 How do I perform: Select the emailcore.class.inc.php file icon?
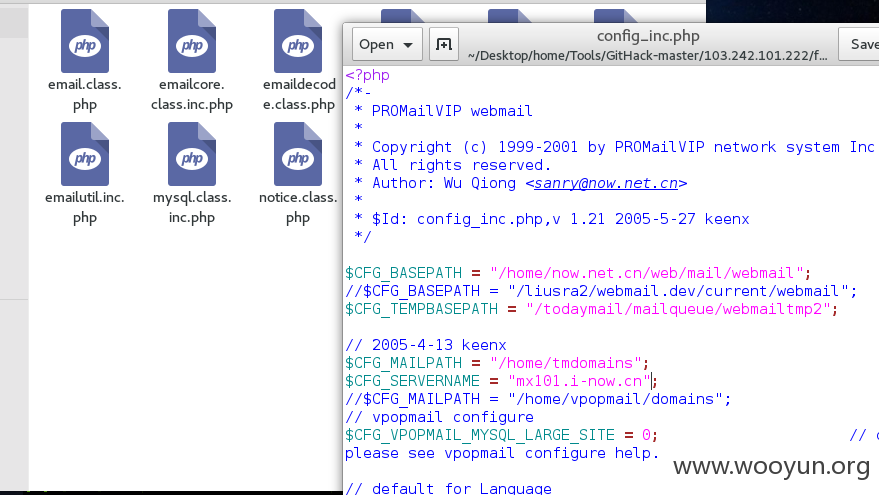(x=192, y=41)
